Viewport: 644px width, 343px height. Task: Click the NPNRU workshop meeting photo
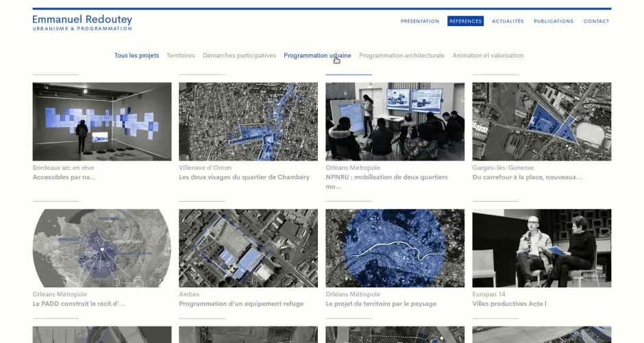(x=395, y=121)
